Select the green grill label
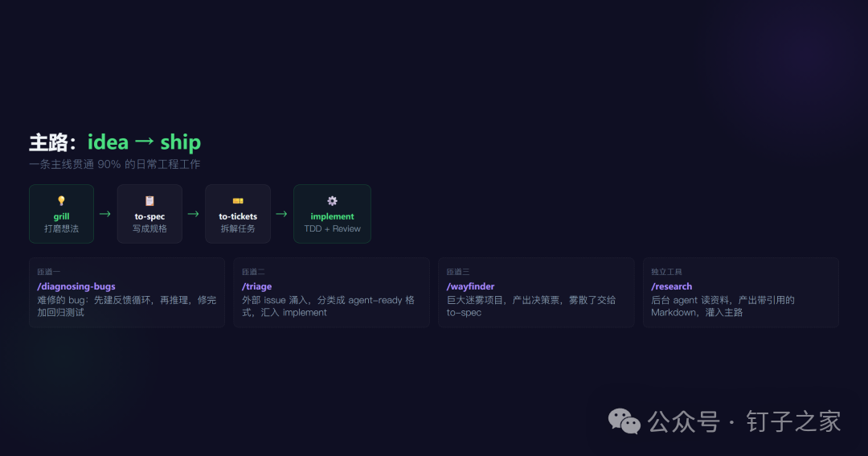This screenshot has width=868, height=456. click(61, 216)
